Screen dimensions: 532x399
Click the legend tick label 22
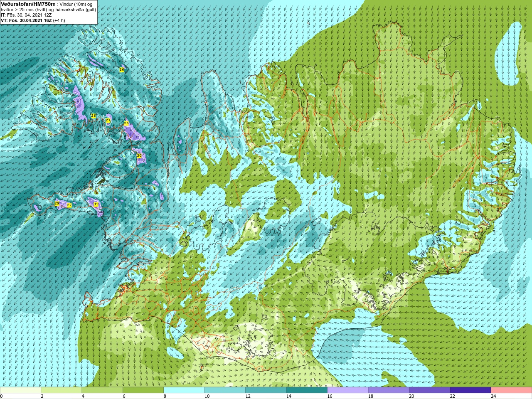click(x=453, y=396)
